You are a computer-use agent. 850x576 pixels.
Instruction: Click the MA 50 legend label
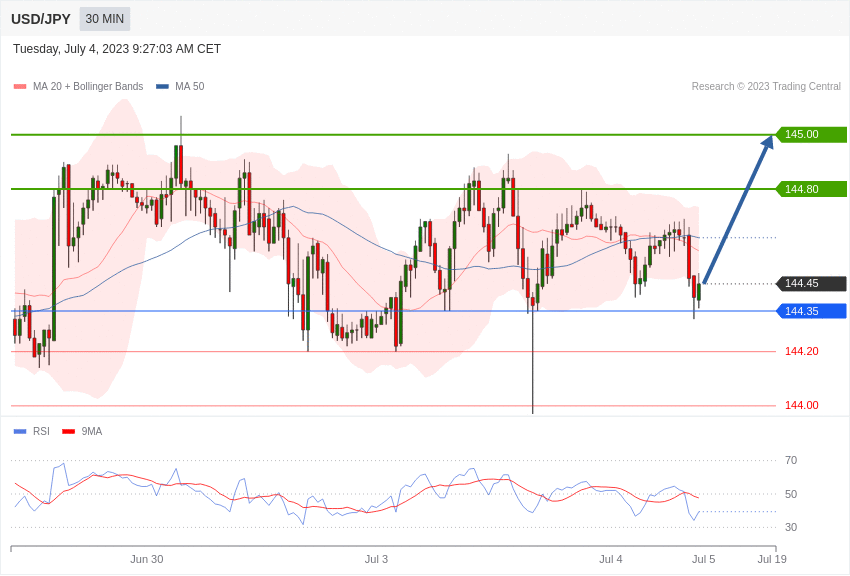(x=190, y=87)
